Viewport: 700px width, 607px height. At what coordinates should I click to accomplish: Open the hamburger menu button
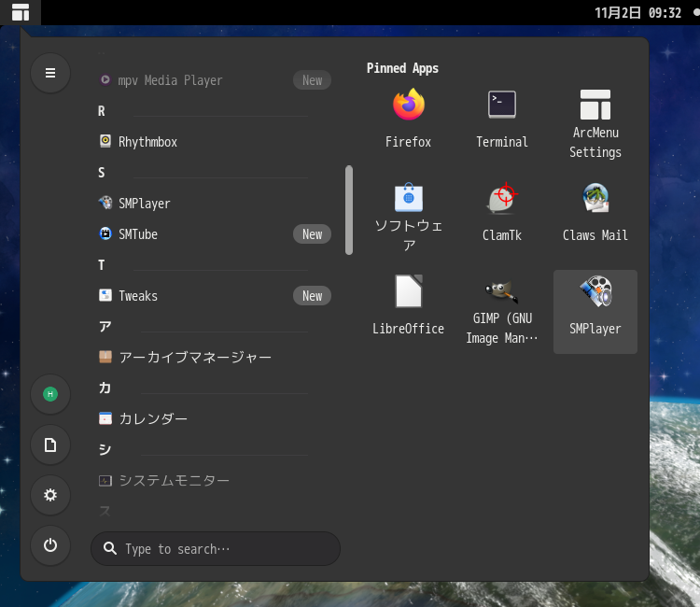(x=50, y=73)
